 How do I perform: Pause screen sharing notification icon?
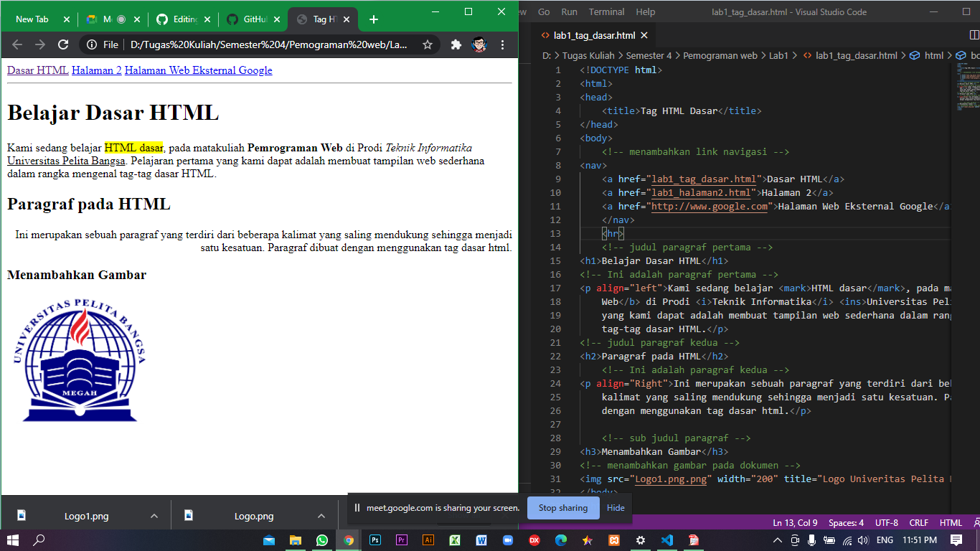click(x=357, y=508)
